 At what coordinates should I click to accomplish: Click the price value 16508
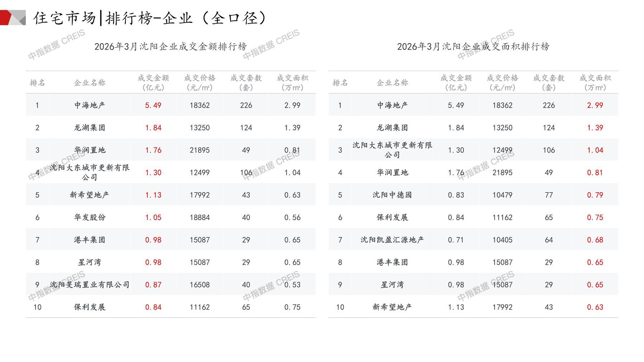(x=200, y=285)
